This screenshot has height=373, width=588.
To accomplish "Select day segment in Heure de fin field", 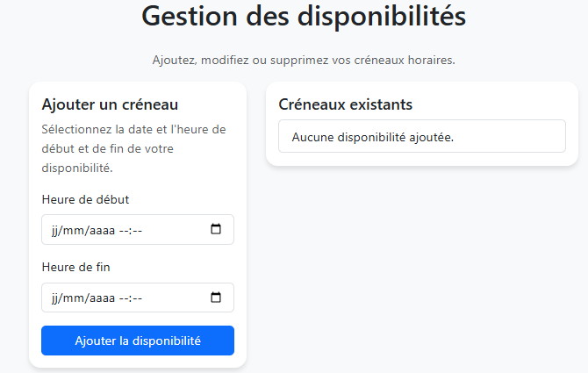I will (x=55, y=298).
